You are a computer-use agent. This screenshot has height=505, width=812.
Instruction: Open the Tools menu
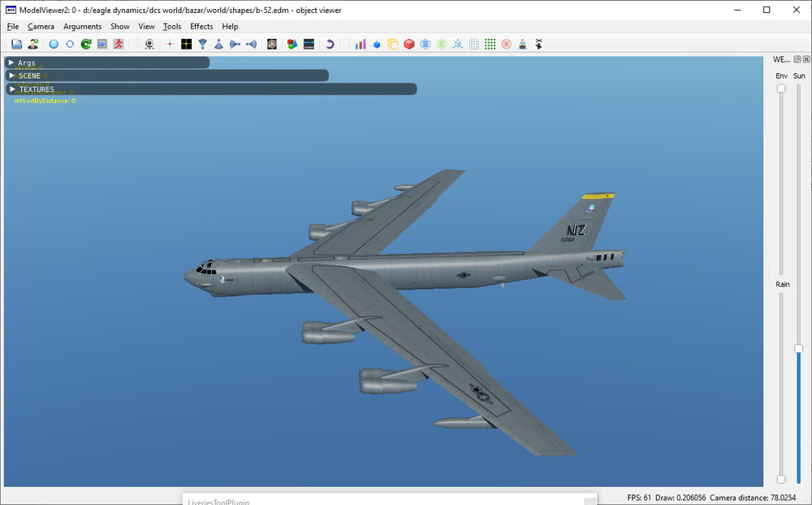[x=172, y=27]
